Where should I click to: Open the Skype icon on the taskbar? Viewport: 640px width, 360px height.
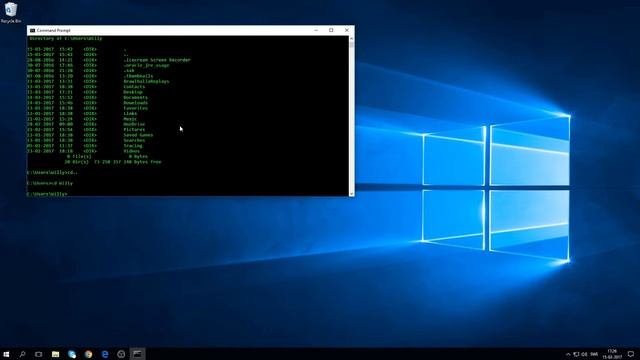[72, 354]
